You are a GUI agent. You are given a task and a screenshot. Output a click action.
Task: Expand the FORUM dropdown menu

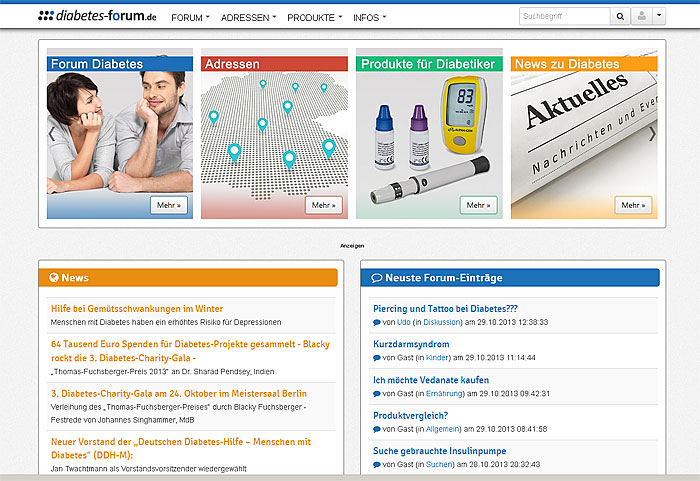(x=190, y=18)
